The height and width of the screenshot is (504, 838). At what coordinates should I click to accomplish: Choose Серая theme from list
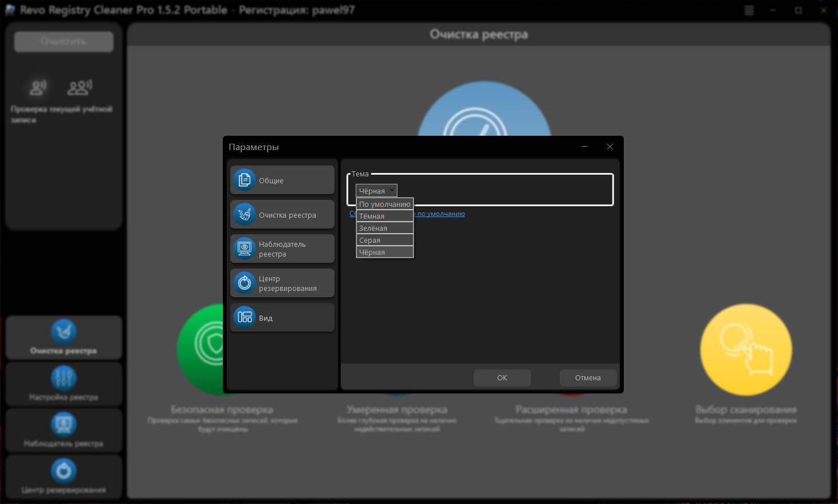tap(385, 240)
